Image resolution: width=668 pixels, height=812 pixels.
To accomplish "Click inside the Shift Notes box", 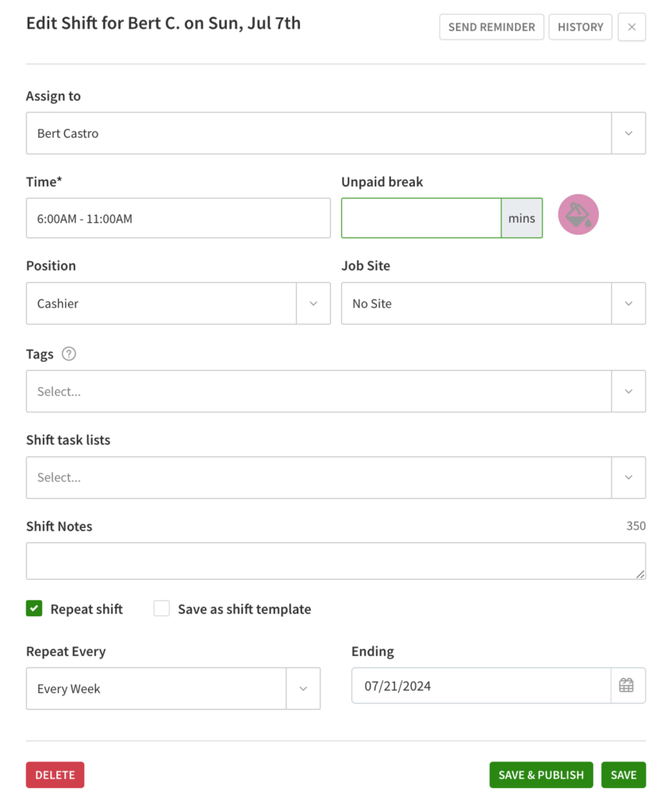I will click(x=336, y=560).
